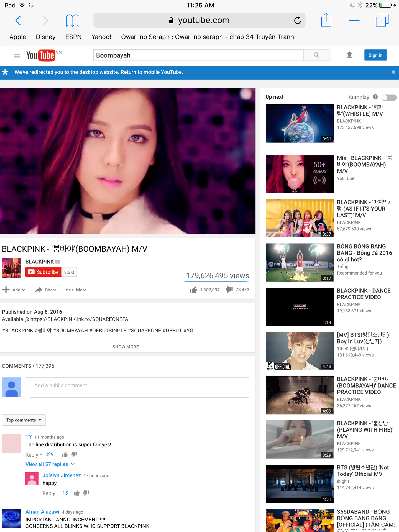Subscribe to the BLACKPINK channel

(x=44, y=272)
